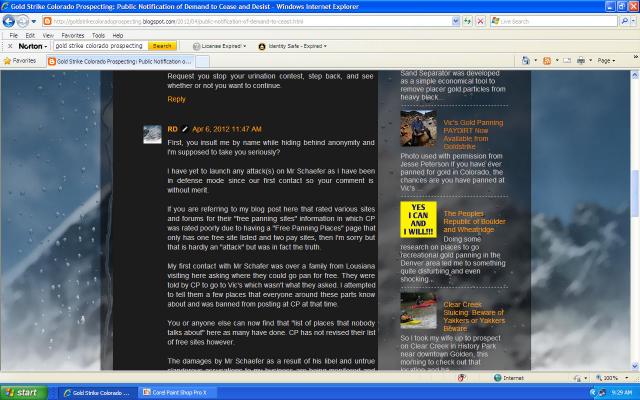Viewport: 640px width, 400px height.
Task: Close the Norton toolbar with X
Action: (10, 46)
